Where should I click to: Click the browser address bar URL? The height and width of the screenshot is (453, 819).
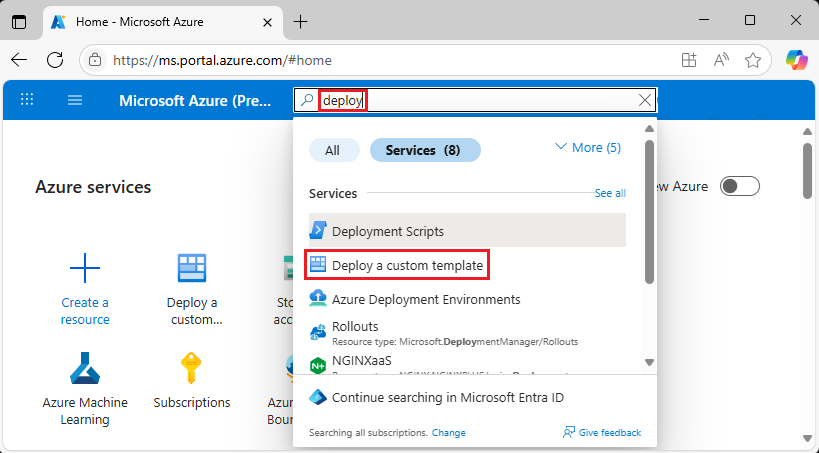223,60
